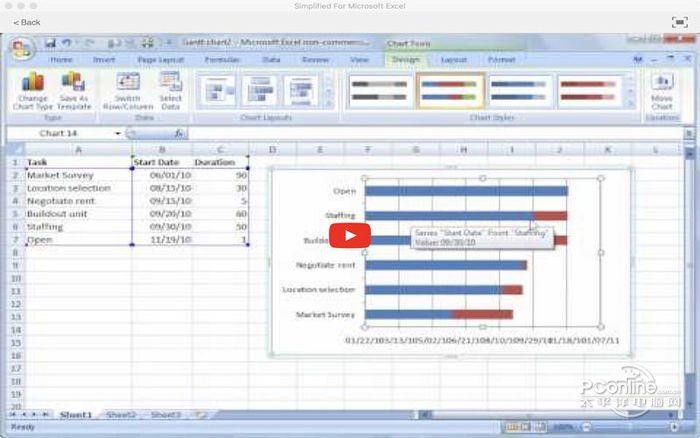Click the Select Data icon
Image resolution: width=700 pixels, height=438 pixels.
(x=170, y=92)
